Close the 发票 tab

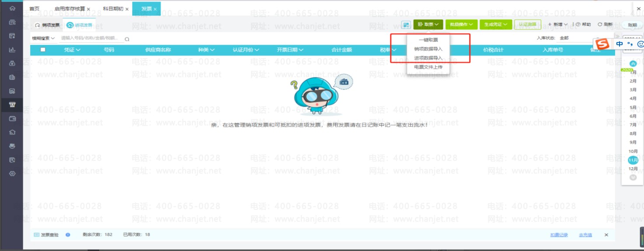[x=155, y=9]
